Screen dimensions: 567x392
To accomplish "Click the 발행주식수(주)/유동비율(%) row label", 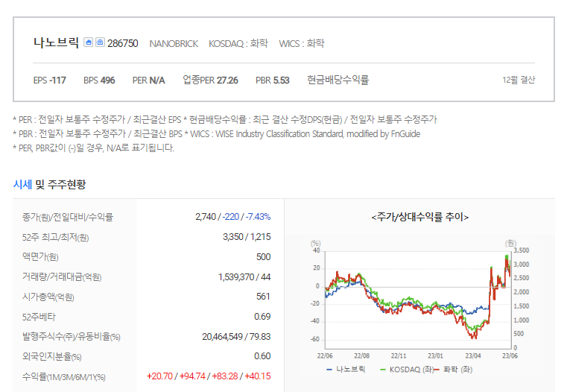I will click(72, 337).
